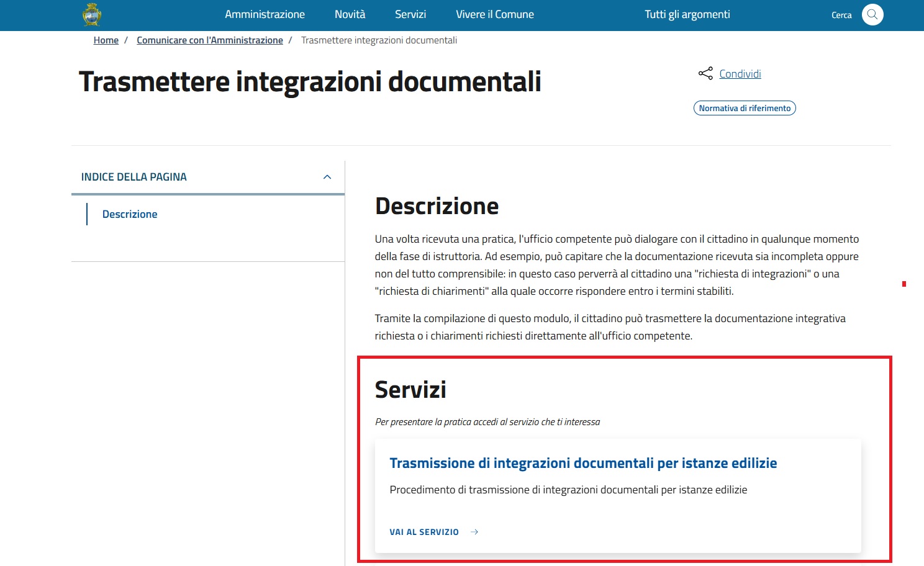
Task: Collapse page index using the chevron arrow
Action: click(327, 177)
